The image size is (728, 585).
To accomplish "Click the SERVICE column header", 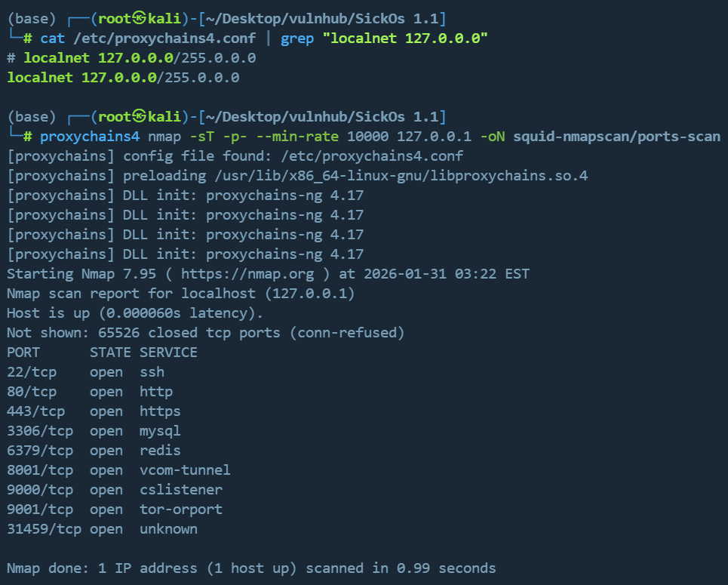I will coord(168,352).
